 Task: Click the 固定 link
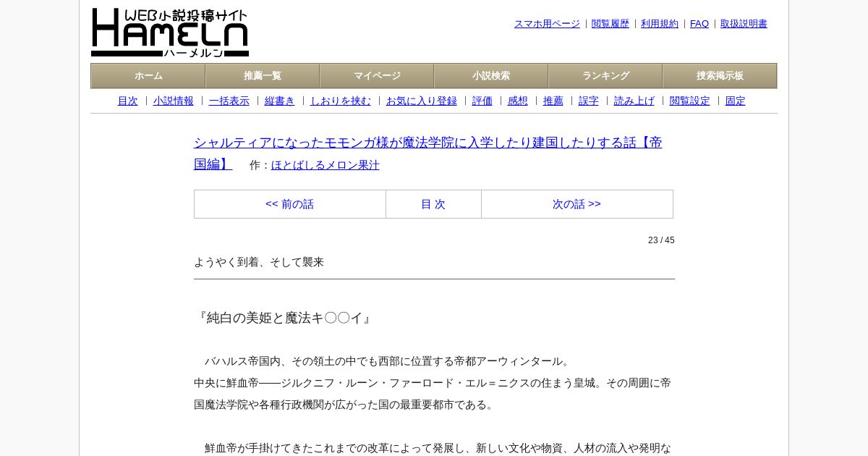(x=736, y=101)
